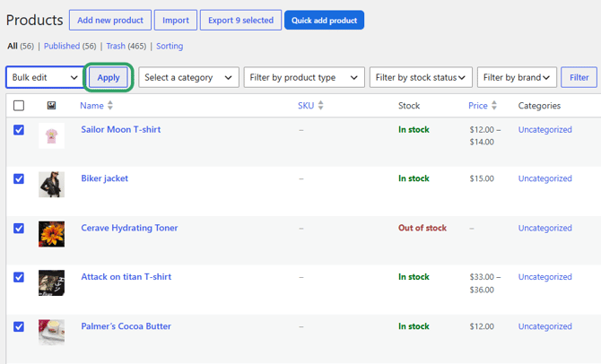Click the 'Categories' column header text

tap(539, 106)
